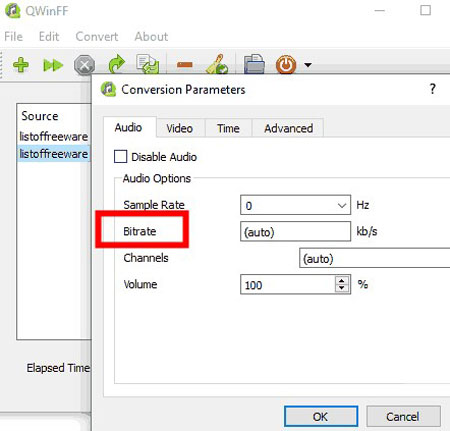Open the Channels combo box
450x431 pixels.
point(375,258)
